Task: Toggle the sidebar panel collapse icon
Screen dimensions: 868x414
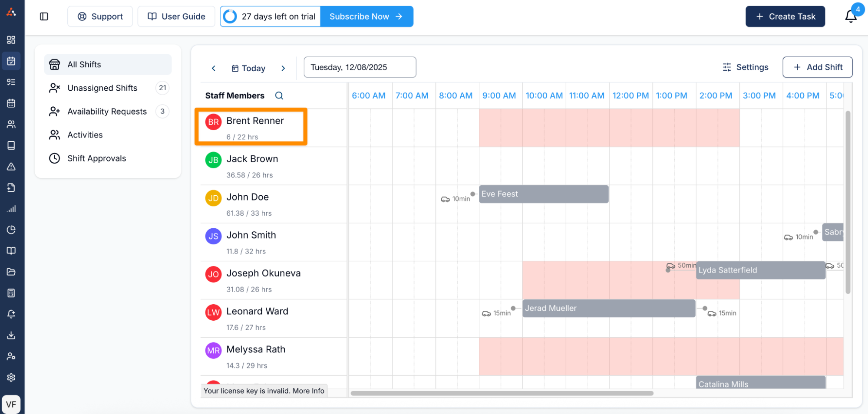Action: [44, 16]
